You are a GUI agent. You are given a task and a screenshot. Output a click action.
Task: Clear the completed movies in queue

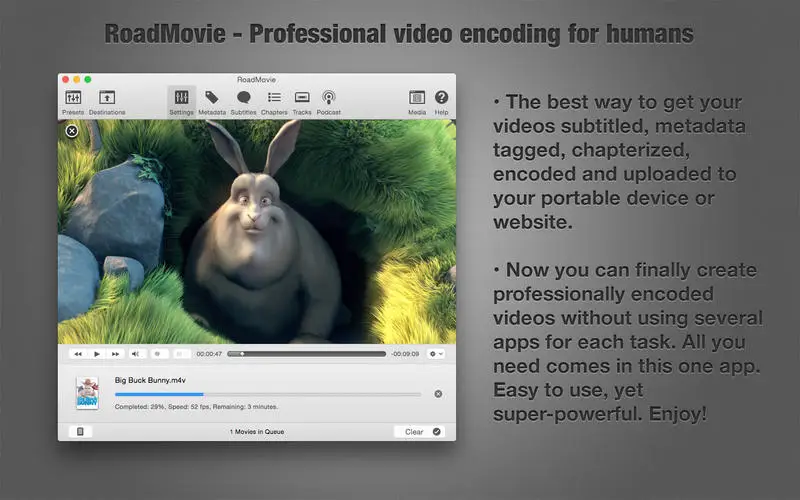(x=419, y=432)
